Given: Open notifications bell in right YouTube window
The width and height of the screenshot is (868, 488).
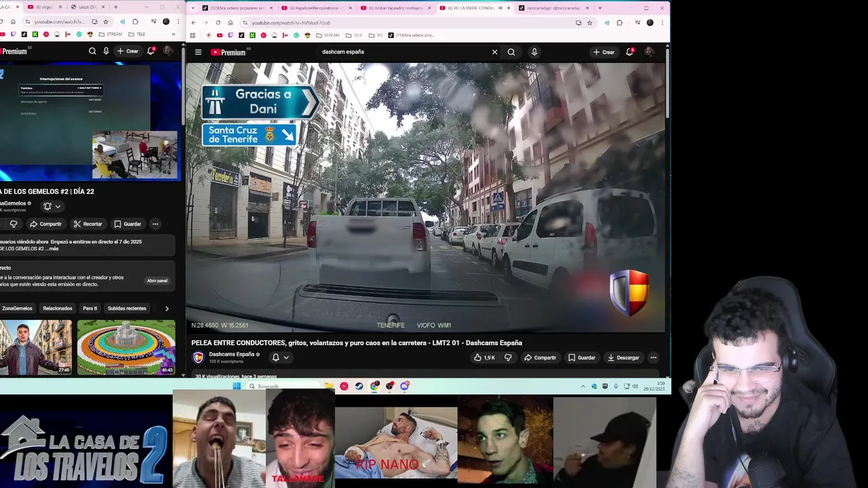Looking at the screenshot, I should coord(629,52).
